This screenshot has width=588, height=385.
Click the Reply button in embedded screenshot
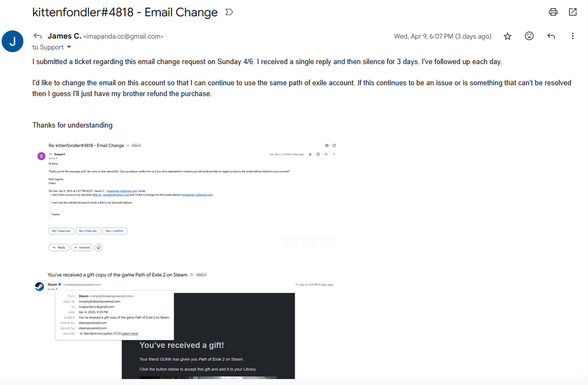59,248
